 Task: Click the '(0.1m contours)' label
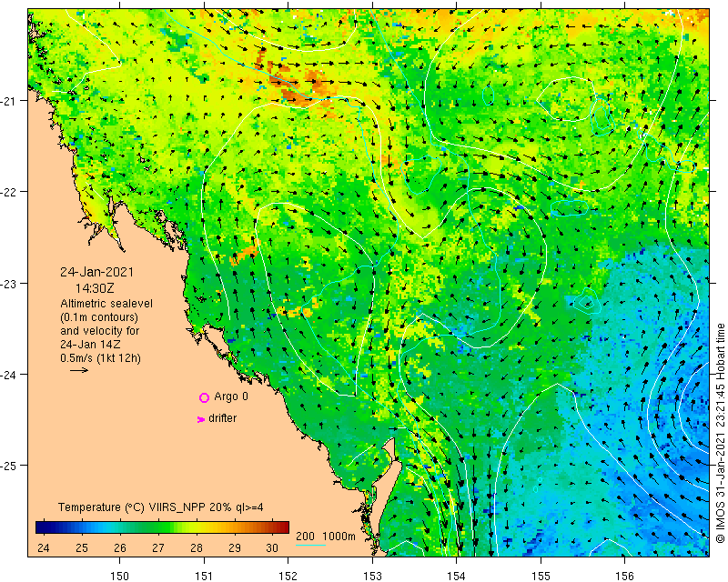click(99, 317)
